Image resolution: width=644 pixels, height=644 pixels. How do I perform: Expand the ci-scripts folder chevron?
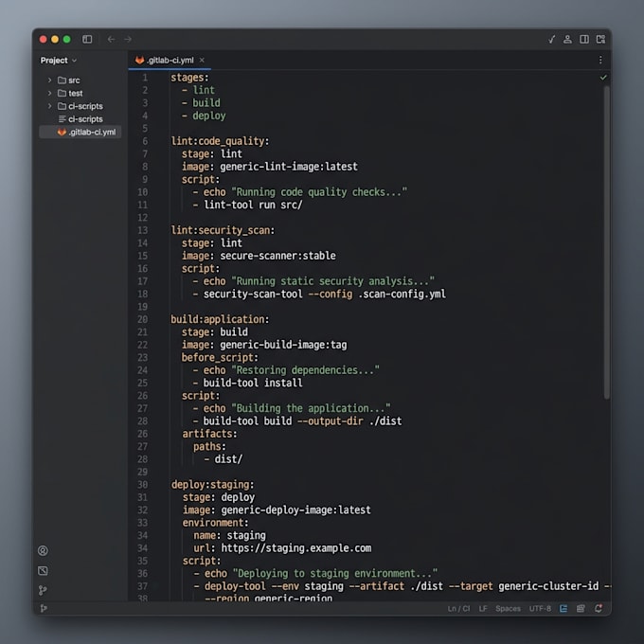(49, 106)
